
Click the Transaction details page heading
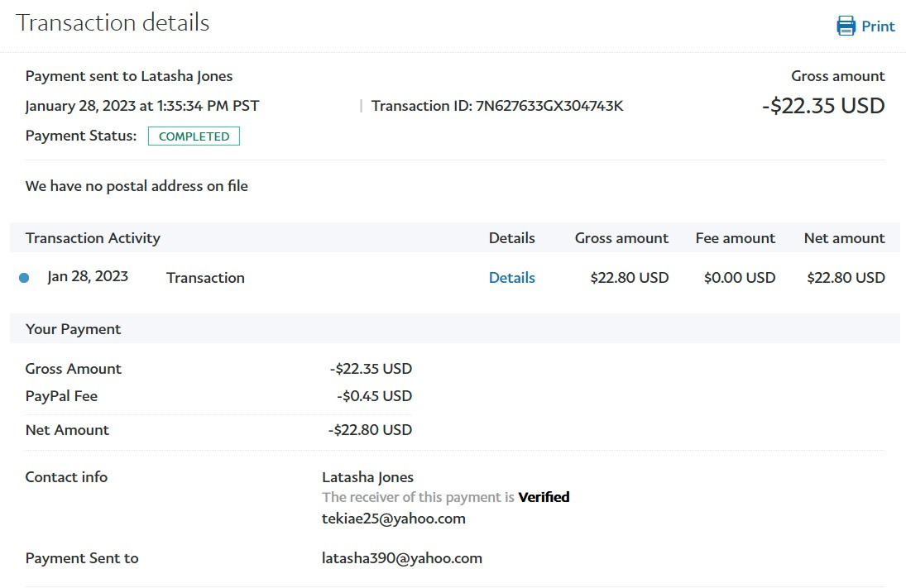113,23
